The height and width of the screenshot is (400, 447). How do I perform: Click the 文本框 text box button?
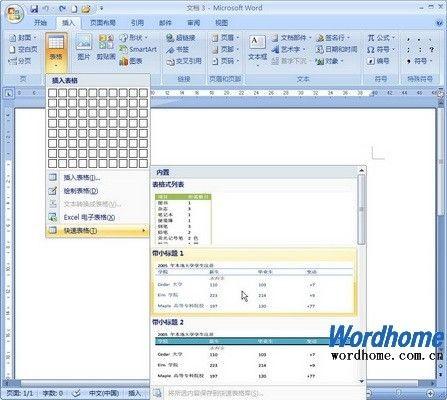point(257,50)
